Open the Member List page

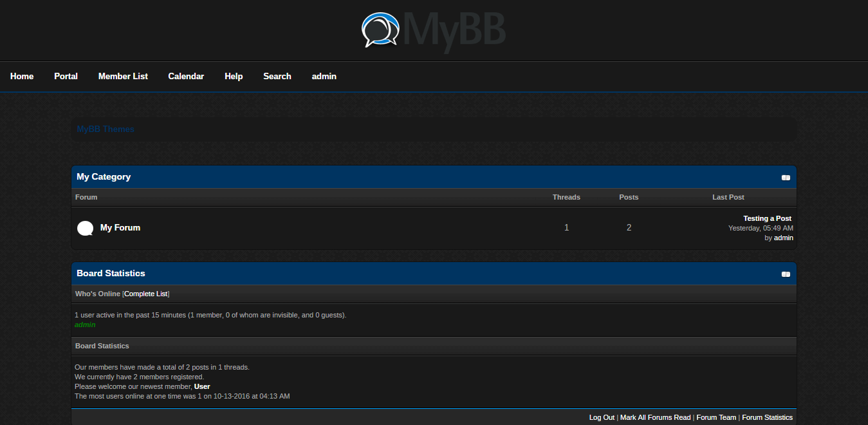(123, 76)
